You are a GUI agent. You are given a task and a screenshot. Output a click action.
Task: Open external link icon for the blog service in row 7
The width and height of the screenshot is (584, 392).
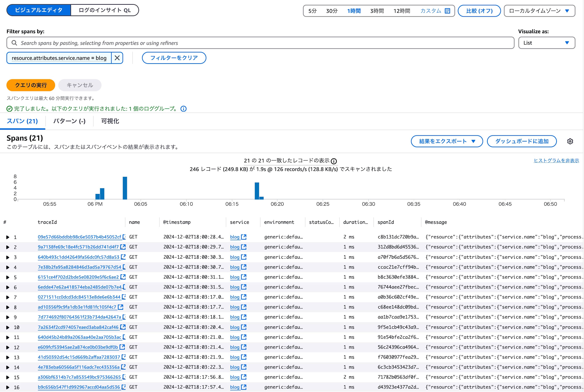coord(244,297)
